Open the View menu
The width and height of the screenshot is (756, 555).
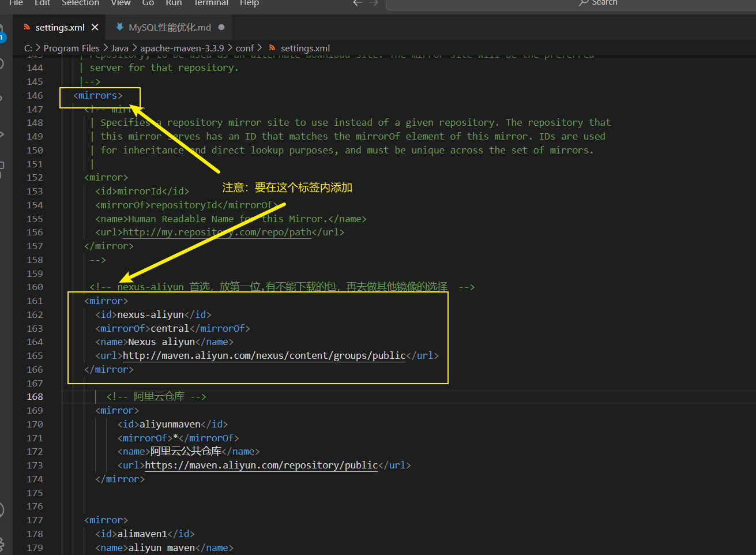click(121, 2)
